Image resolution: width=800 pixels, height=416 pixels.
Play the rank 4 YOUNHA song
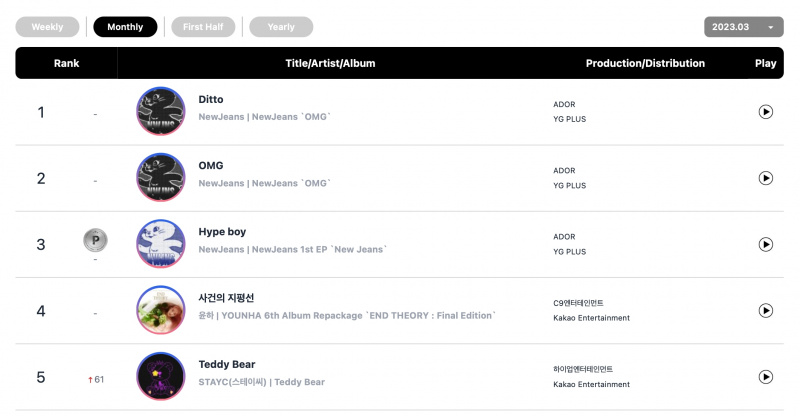click(765, 310)
